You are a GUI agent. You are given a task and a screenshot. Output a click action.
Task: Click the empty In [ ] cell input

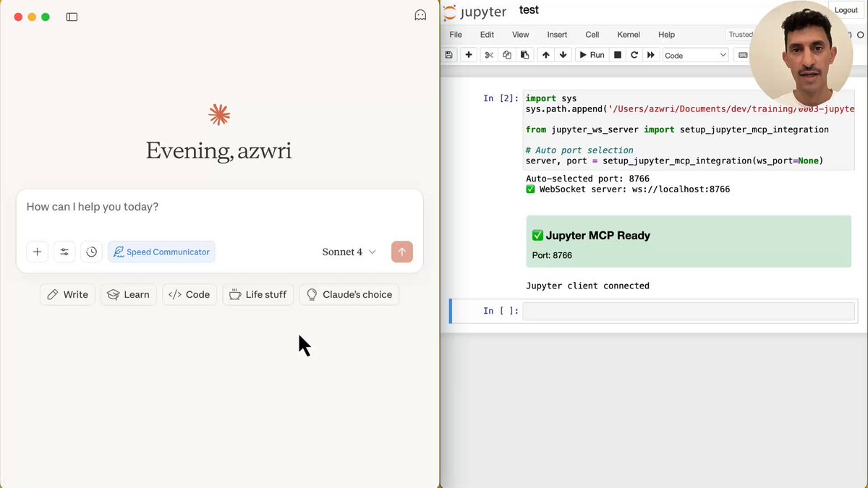689,311
